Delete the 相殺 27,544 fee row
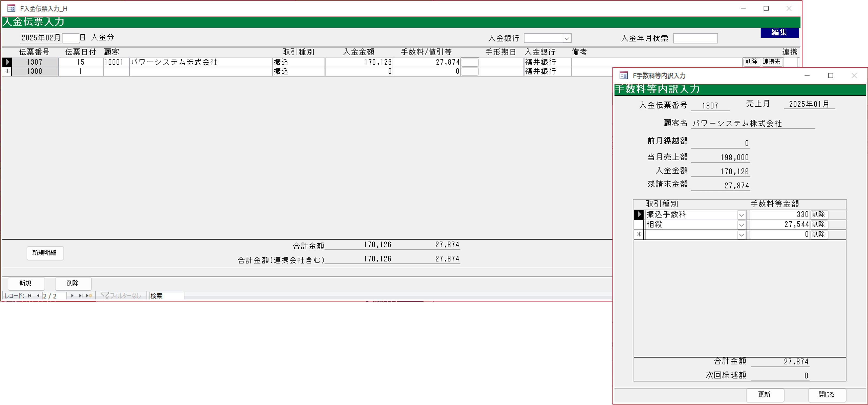The height and width of the screenshot is (405, 868). click(x=818, y=224)
